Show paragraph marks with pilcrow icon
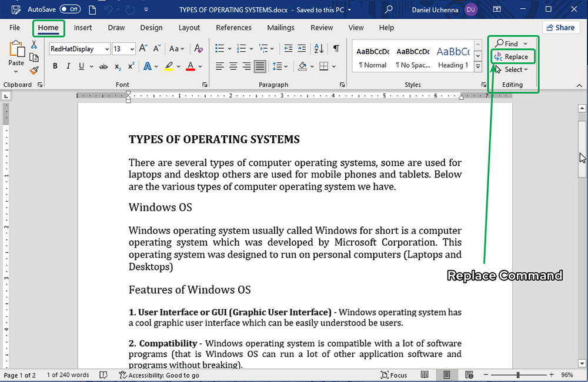This screenshot has width=588, height=382. (336, 49)
